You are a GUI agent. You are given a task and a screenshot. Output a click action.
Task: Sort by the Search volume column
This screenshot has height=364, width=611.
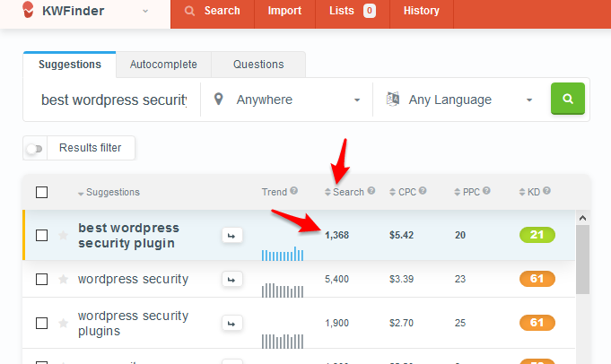tap(345, 192)
